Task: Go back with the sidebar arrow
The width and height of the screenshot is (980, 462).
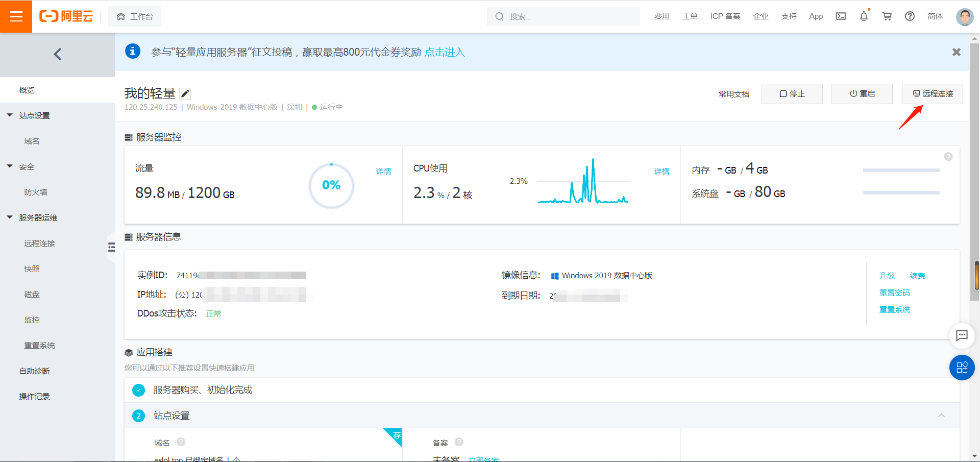Action: 58,54
